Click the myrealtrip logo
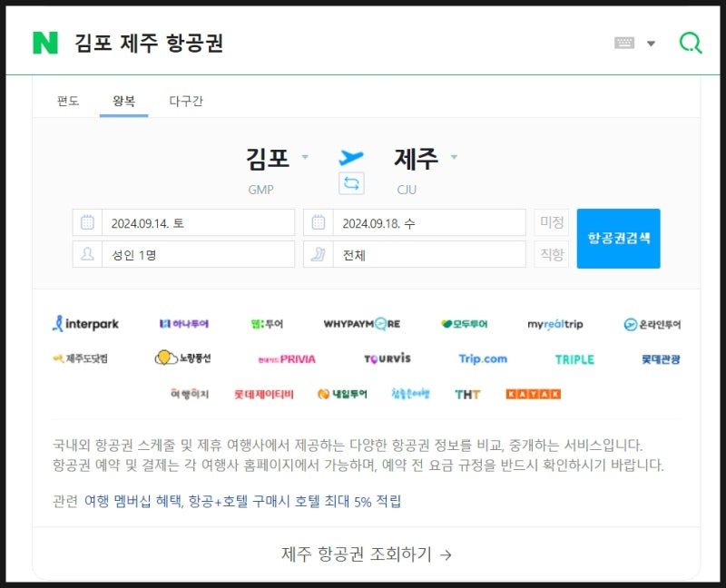 coord(555,324)
